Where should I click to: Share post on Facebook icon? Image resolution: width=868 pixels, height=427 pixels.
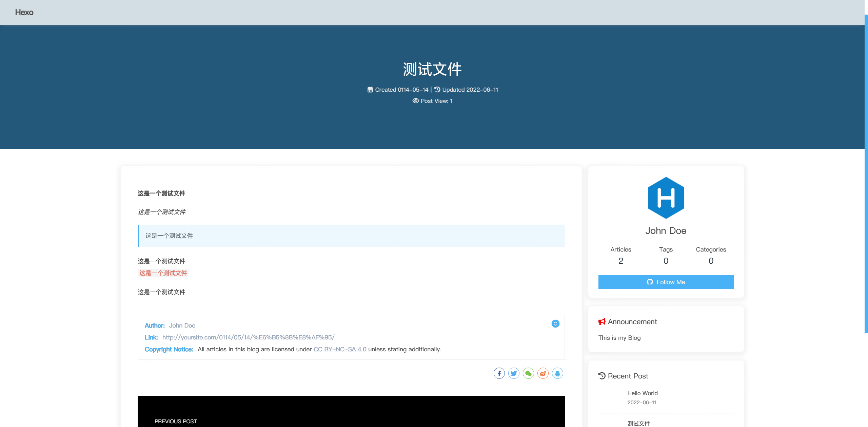(499, 373)
